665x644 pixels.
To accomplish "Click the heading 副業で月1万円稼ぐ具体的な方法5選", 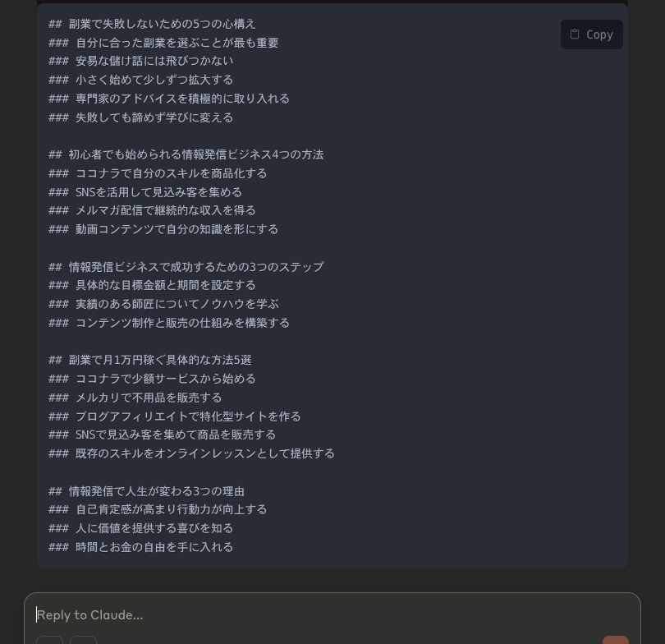I will point(159,360).
